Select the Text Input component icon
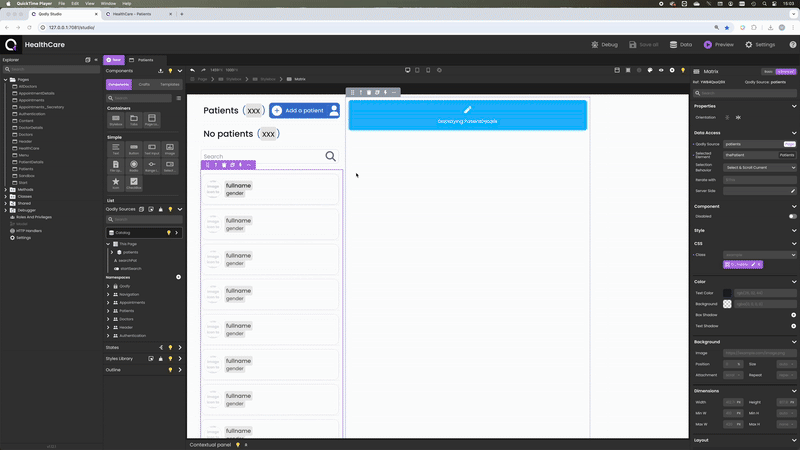This screenshot has height=450, width=800. click(151, 149)
